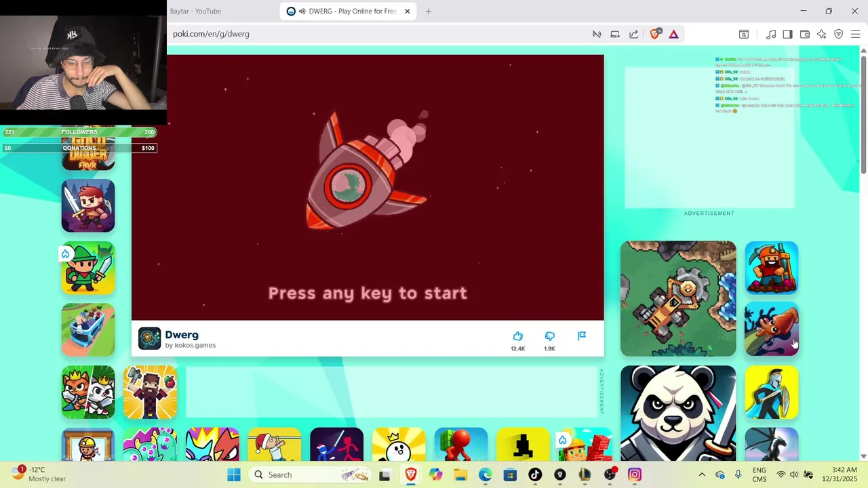Open the Santa hat golfer game thumbnail
The width and height of the screenshot is (868, 488).
coord(275,445)
